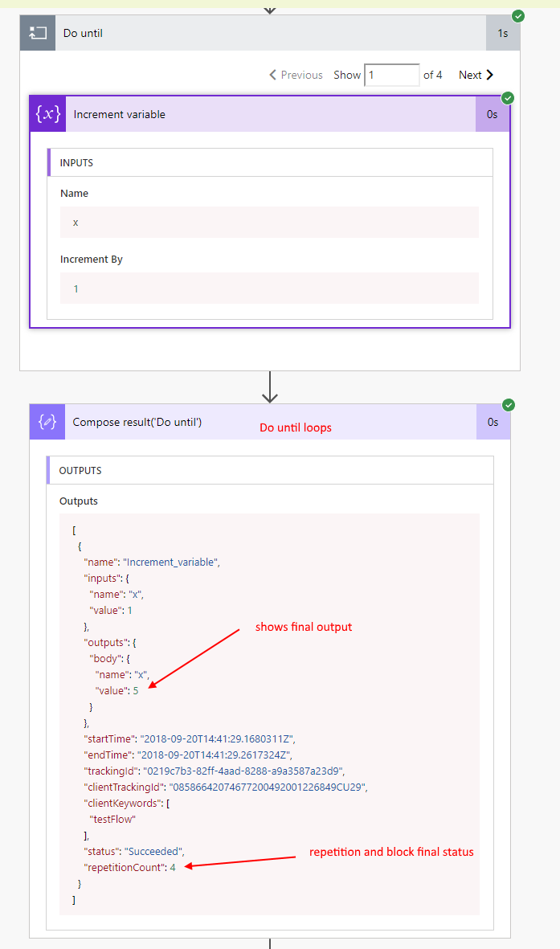The height and width of the screenshot is (949, 560).
Task: Click green checkmark on Increment variable card
Action: point(508,97)
